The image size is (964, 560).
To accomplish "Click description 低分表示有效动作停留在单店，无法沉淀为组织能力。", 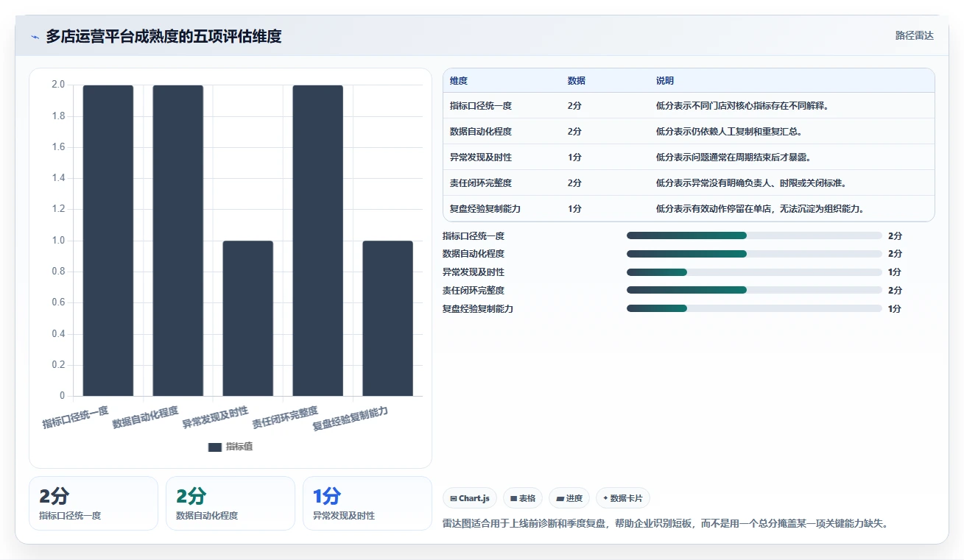I will [x=760, y=209].
